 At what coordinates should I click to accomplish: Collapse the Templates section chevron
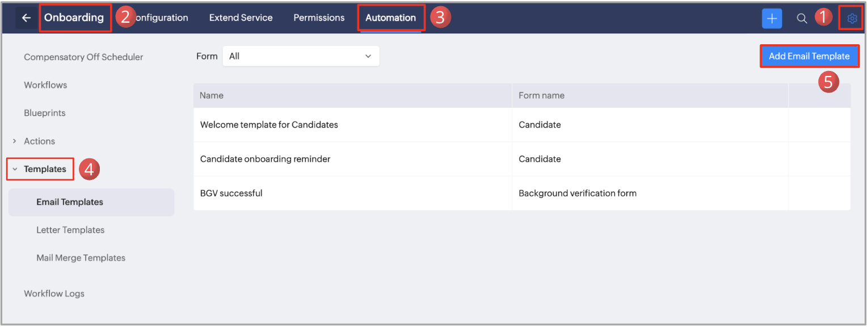coord(15,169)
